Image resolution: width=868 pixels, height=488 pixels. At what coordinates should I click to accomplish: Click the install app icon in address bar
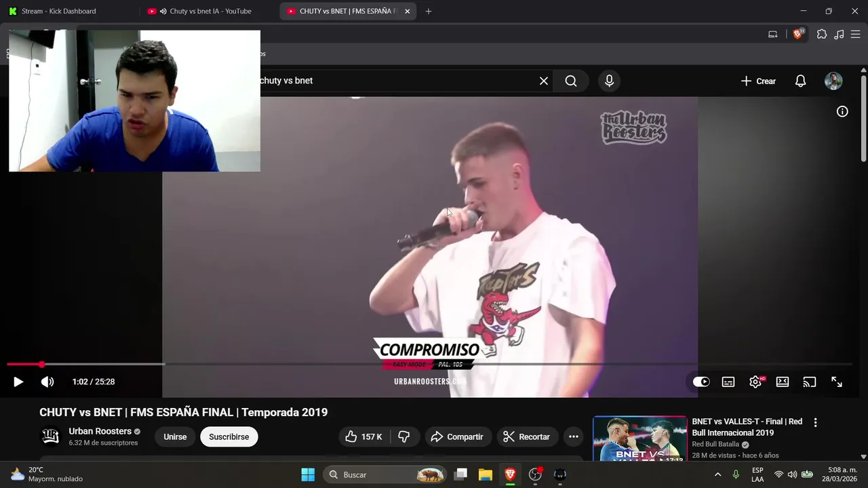pyautogui.click(x=772, y=34)
